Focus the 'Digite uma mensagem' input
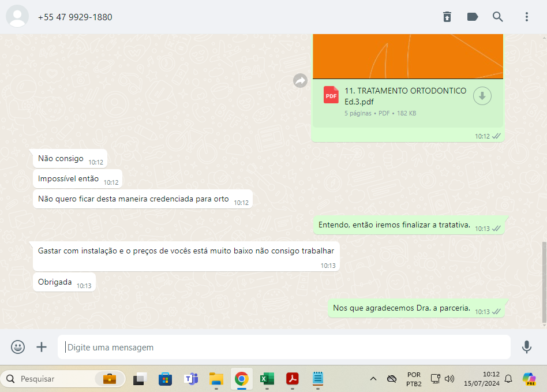Screen dimensions: 547x392 point(284,348)
